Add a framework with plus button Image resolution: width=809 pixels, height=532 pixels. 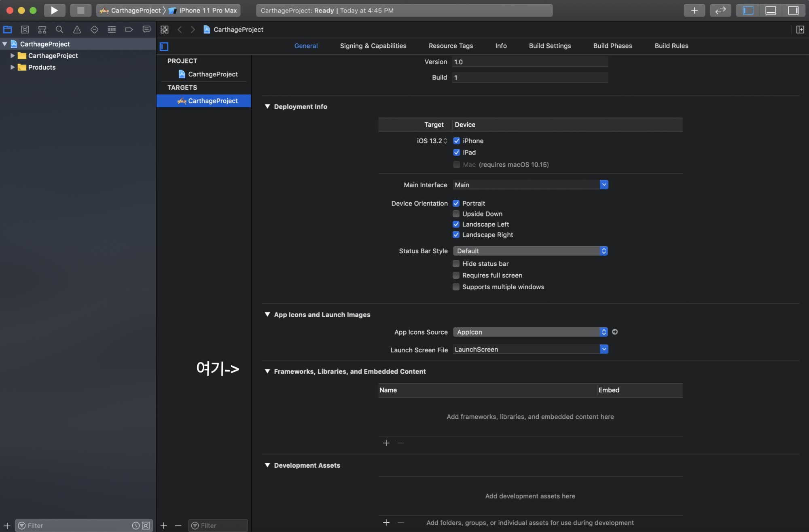[386, 443]
